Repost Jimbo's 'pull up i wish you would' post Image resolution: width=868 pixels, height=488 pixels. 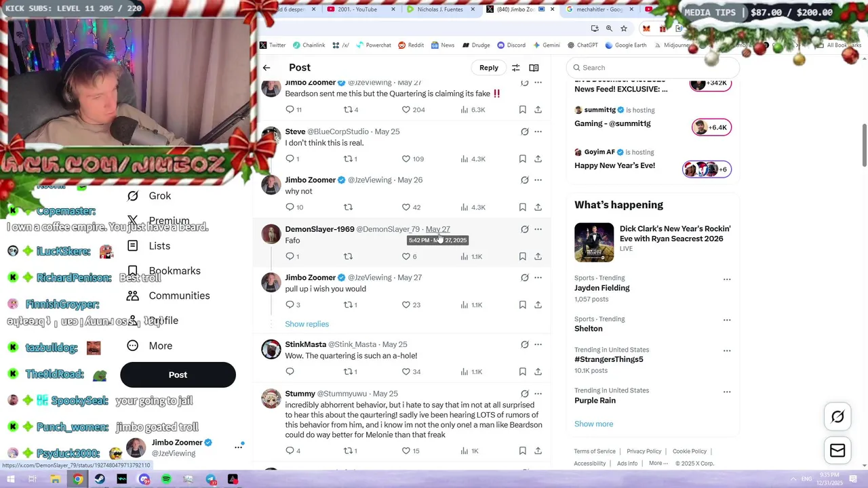click(350, 305)
